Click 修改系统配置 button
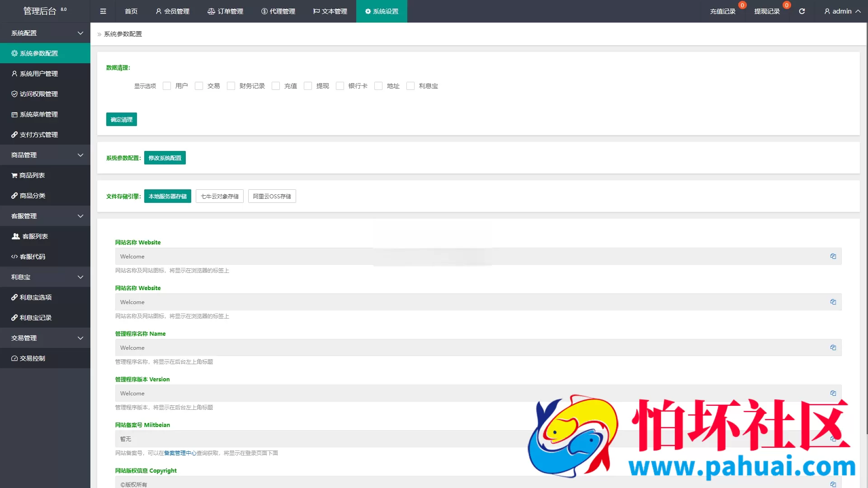This screenshot has width=868, height=488. click(165, 158)
